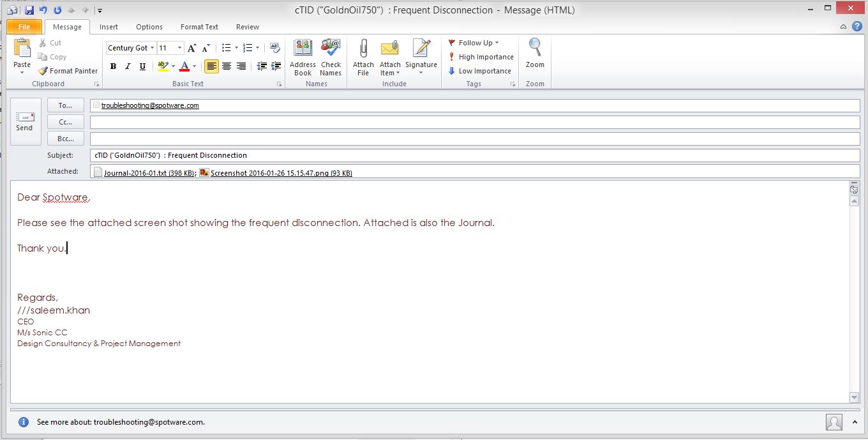Screen dimensions: 868x440
Task: Open the File tab
Action: coord(24,27)
